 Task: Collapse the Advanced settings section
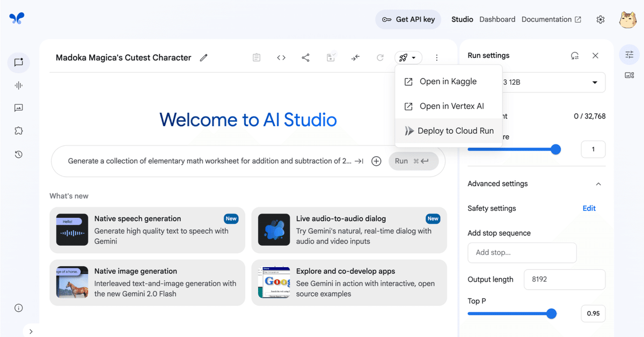(x=598, y=184)
